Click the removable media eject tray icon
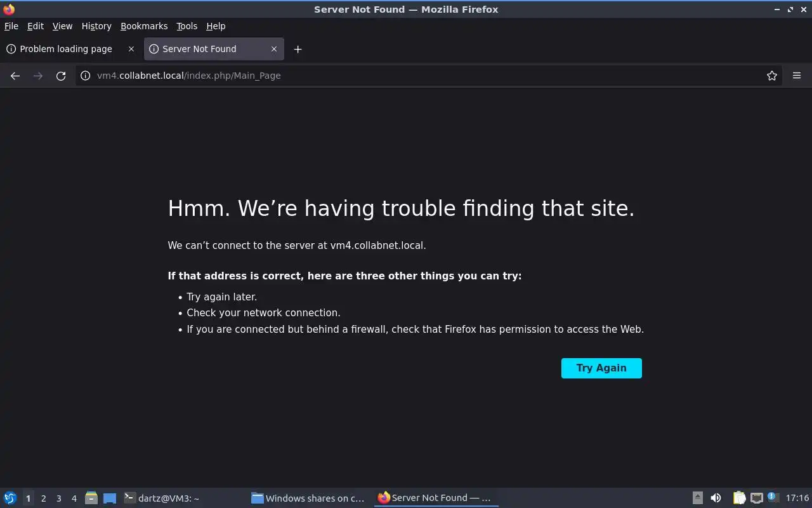Screen dimensions: 812x508 pos(697,498)
